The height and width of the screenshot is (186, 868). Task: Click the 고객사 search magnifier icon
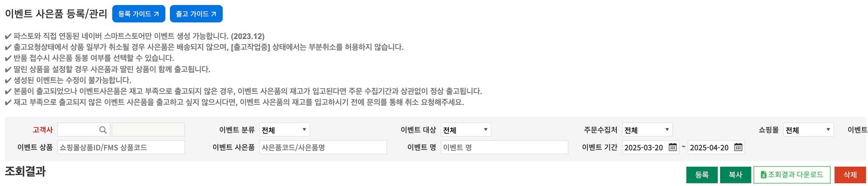coord(103,130)
